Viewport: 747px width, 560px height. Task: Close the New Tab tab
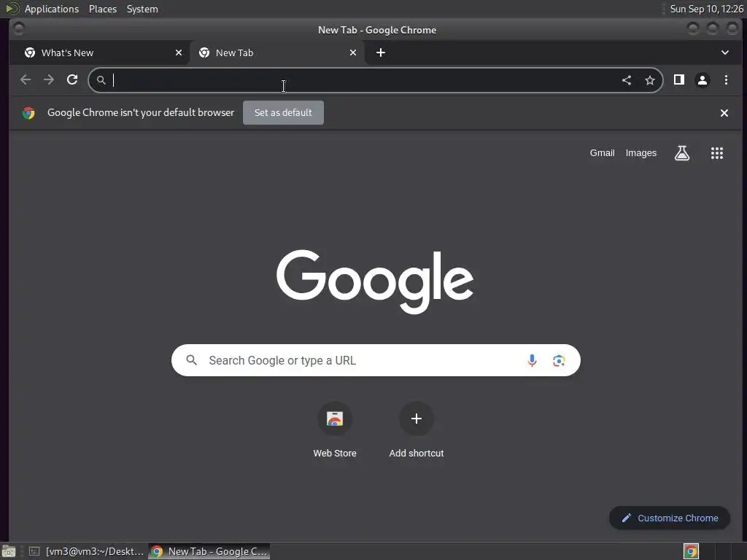coord(353,52)
